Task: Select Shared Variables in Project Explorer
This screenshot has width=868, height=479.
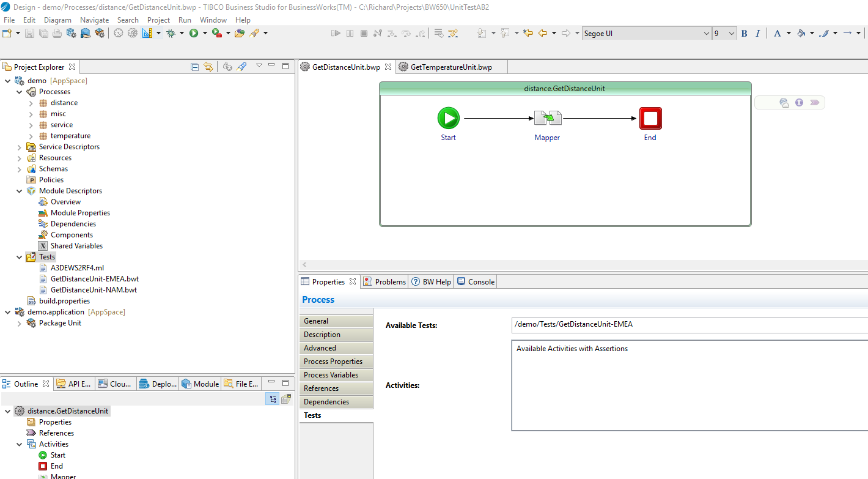Action: tap(76, 246)
